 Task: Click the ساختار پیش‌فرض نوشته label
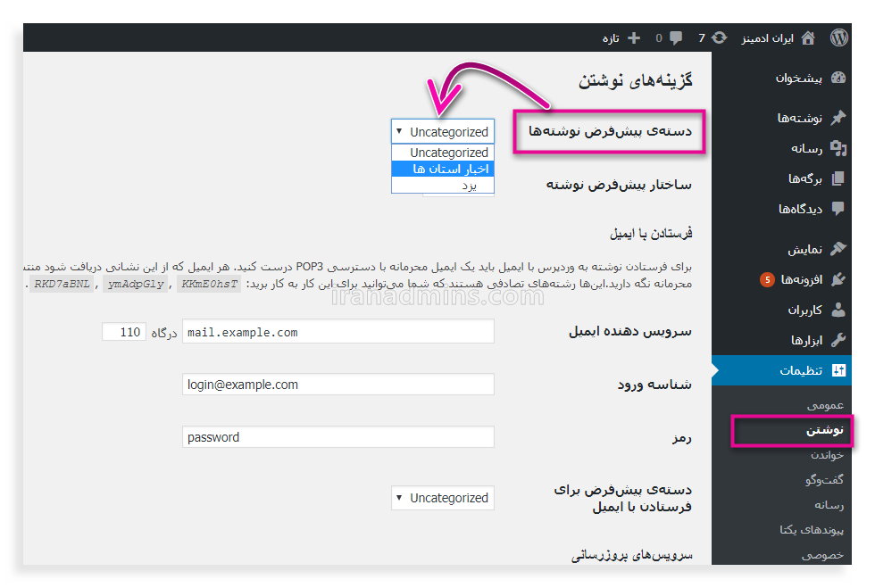pos(619,185)
